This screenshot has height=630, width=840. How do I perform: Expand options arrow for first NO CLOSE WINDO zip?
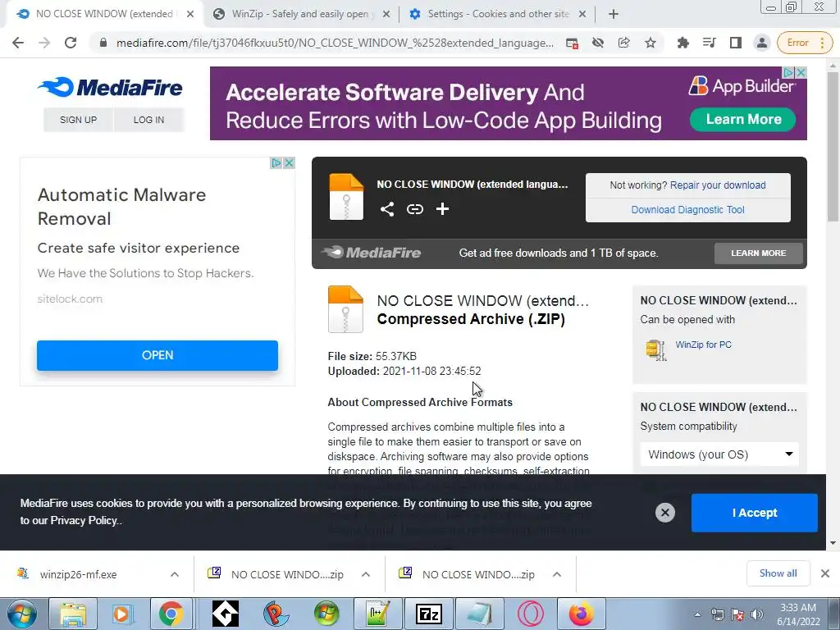pyautogui.click(x=366, y=574)
